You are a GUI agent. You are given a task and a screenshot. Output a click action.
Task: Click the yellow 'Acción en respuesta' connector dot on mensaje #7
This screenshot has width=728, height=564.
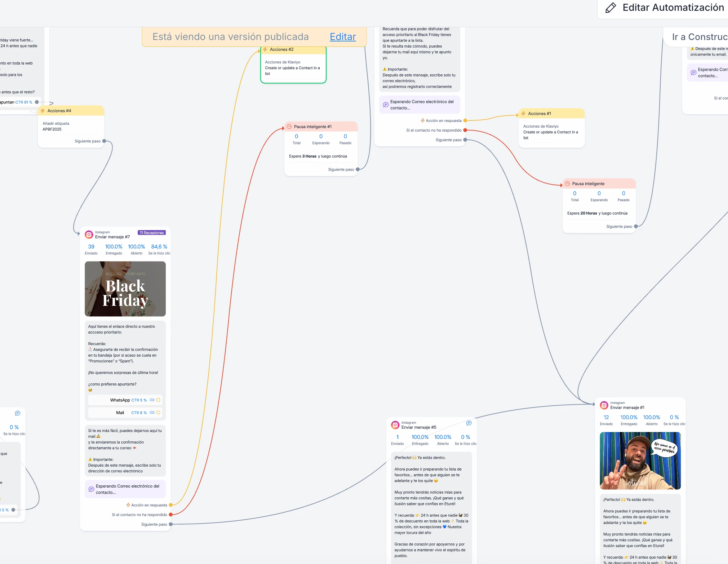click(x=171, y=505)
